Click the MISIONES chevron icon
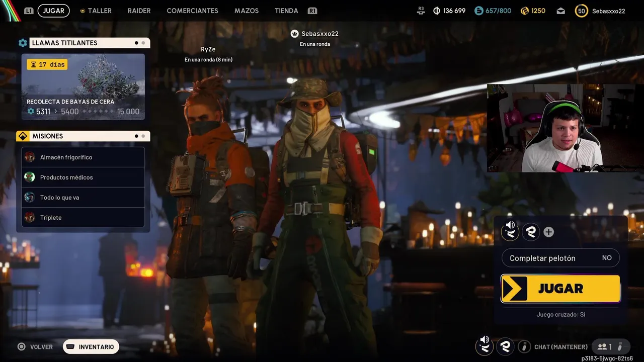 (x=23, y=136)
